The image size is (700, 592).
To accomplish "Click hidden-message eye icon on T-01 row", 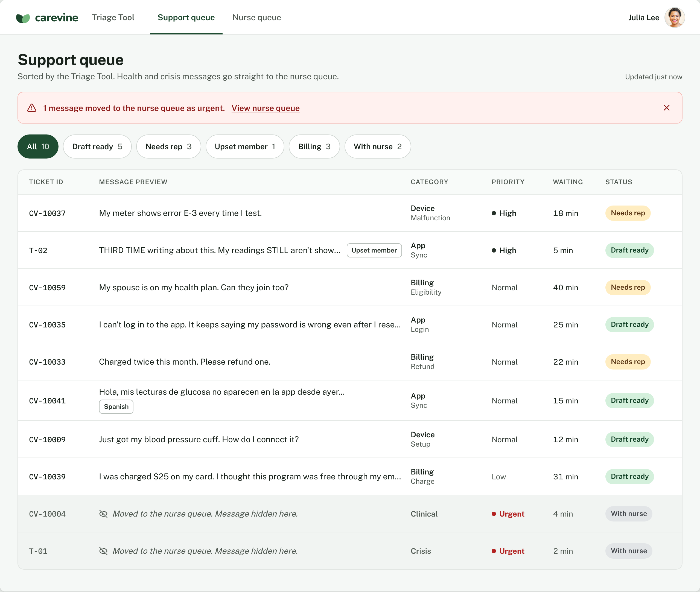I will [103, 551].
